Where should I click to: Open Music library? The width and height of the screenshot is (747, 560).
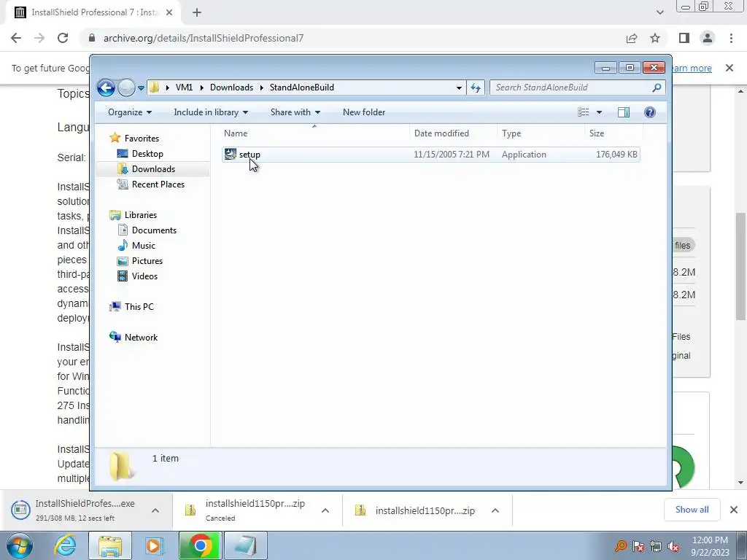pyautogui.click(x=144, y=246)
